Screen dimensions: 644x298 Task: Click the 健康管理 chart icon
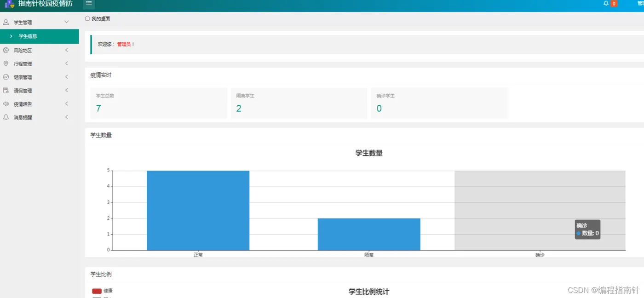[x=6, y=77]
